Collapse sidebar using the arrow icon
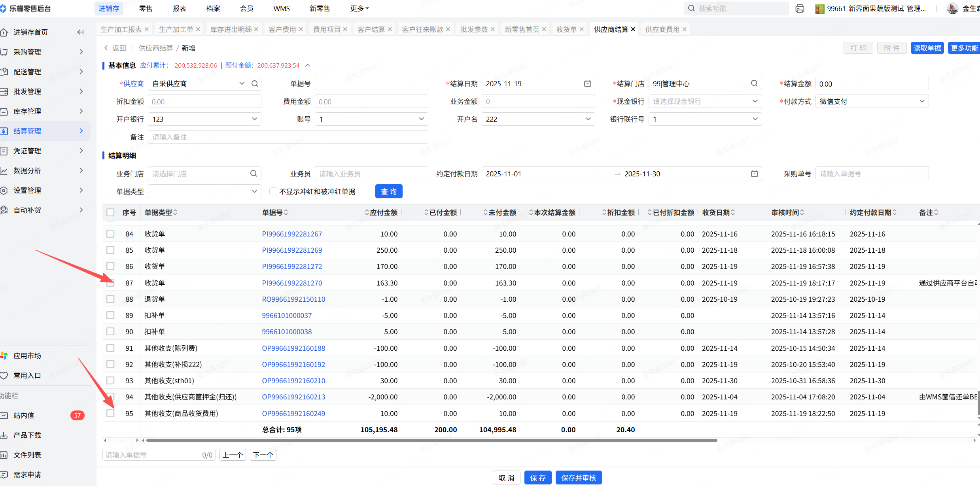Screen dimensions: 980x486 coord(80,32)
